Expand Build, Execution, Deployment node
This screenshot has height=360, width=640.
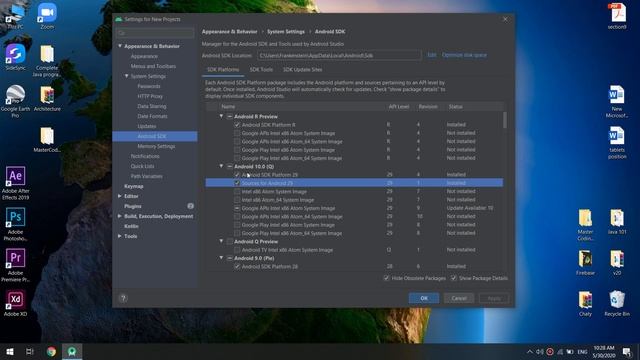pyautogui.click(x=120, y=216)
